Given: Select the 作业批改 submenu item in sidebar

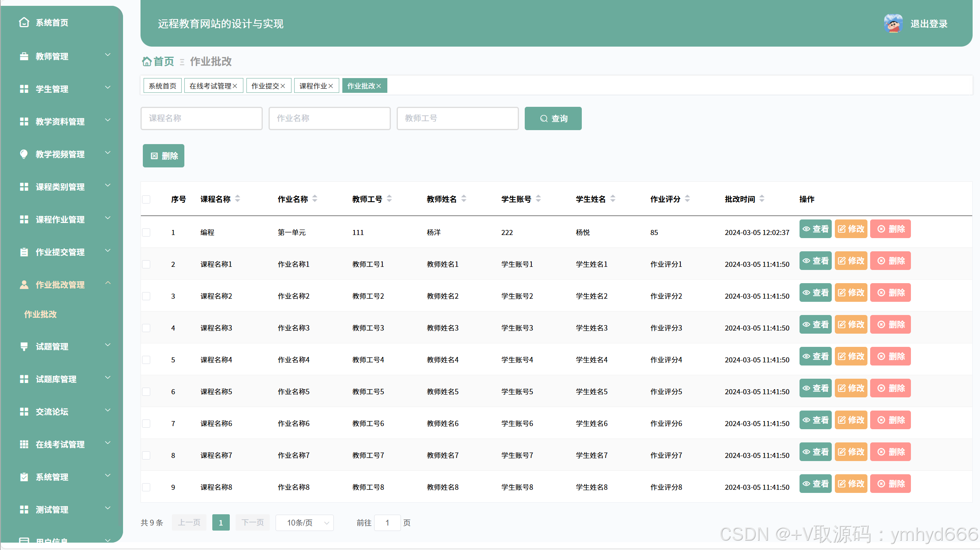Looking at the screenshot, I should coord(40,314).
